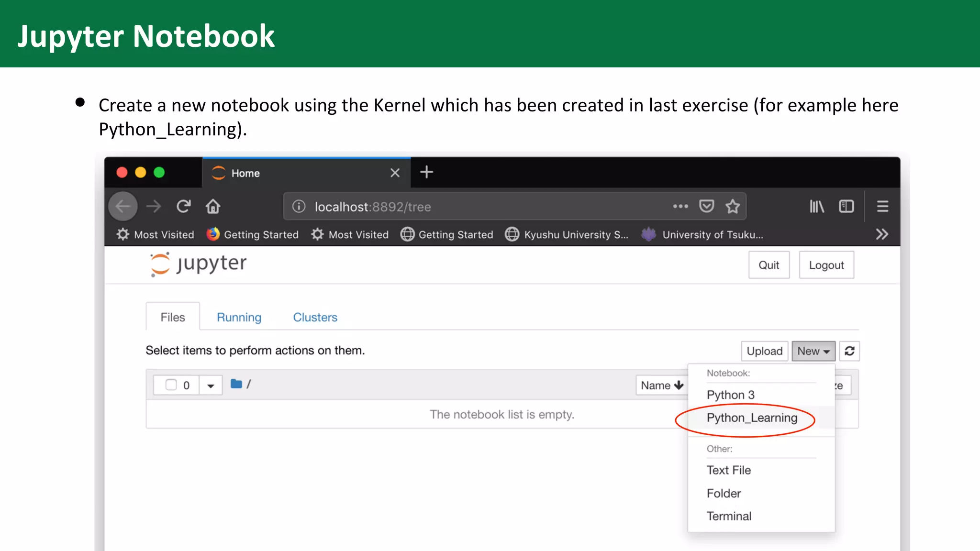This screenshot has height=551, width=980.
Task: Sort by Name column button
Action: coord(662,386)
